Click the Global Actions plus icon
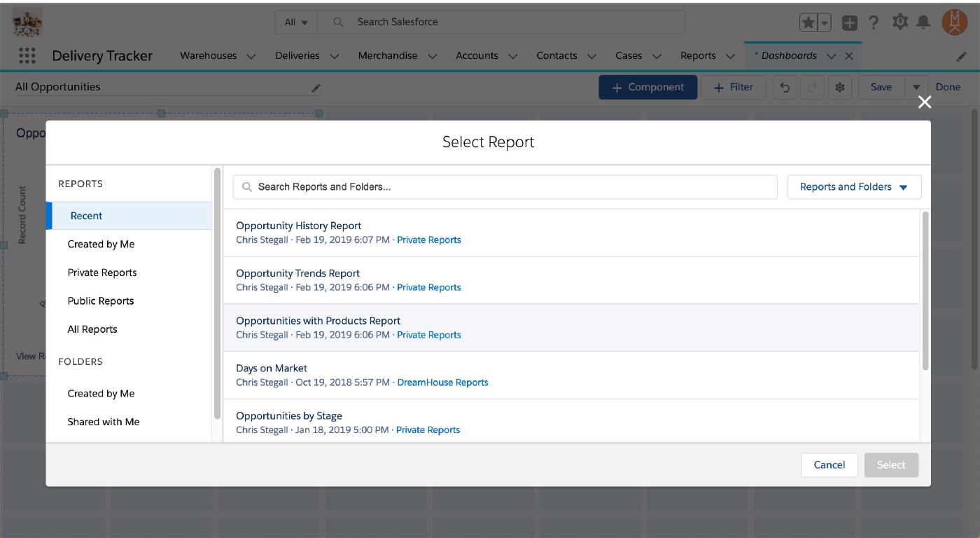 [x=849, y=22]
